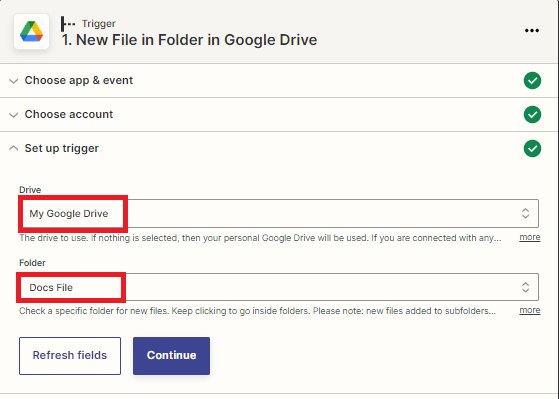The image size is (559, 399).
Task: Click the 'The drive to use' help text
Action: point(260,238)
